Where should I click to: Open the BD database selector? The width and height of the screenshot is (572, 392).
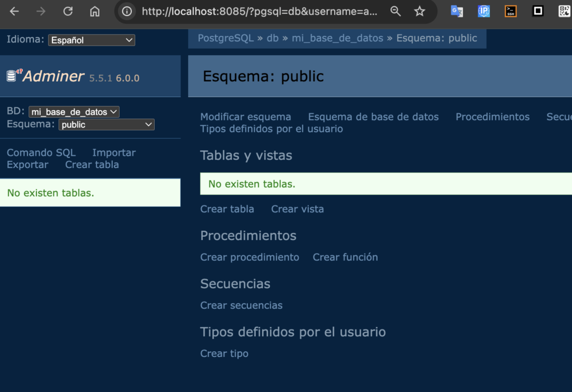point(74,112)
